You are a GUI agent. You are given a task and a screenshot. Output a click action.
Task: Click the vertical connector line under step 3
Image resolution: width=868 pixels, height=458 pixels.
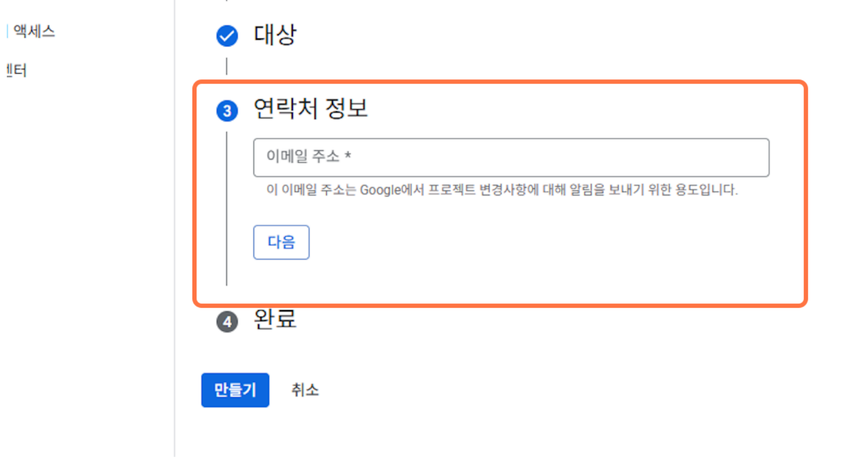pos(227,209)
